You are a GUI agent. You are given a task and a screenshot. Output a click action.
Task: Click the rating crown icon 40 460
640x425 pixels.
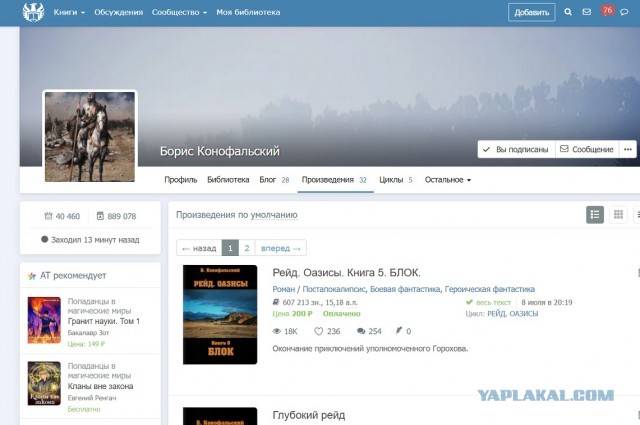[x=48, y=216]
